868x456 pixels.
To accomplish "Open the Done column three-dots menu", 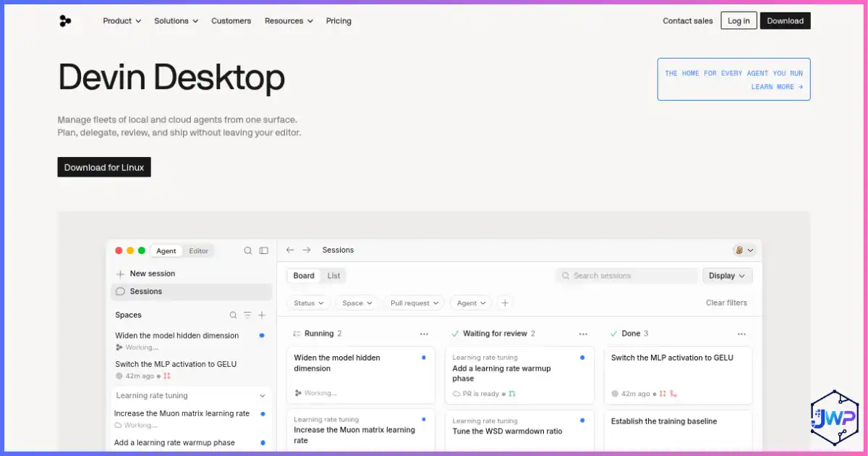I will pyautogui.click(x=741, y=334).
